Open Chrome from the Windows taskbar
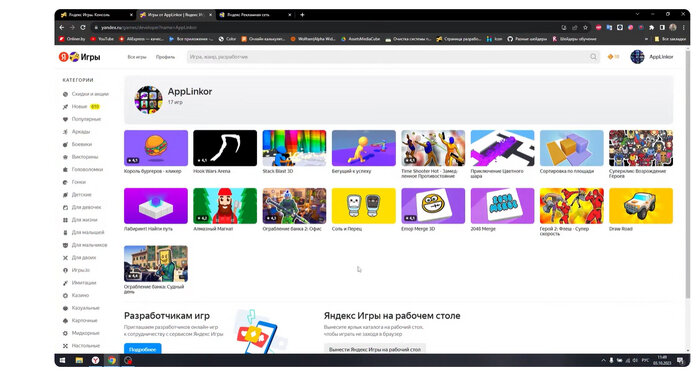The width and height of the screenshot is (700, 373). (112, 360)
